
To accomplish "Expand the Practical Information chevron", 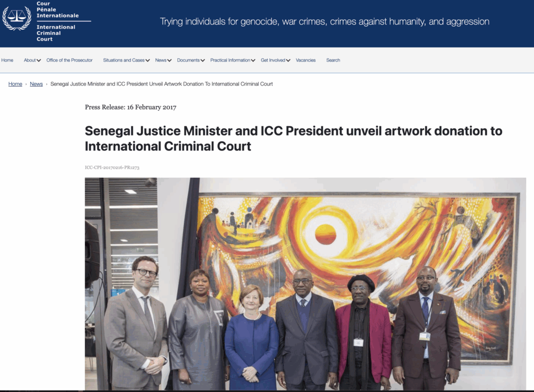I will 253,60.
